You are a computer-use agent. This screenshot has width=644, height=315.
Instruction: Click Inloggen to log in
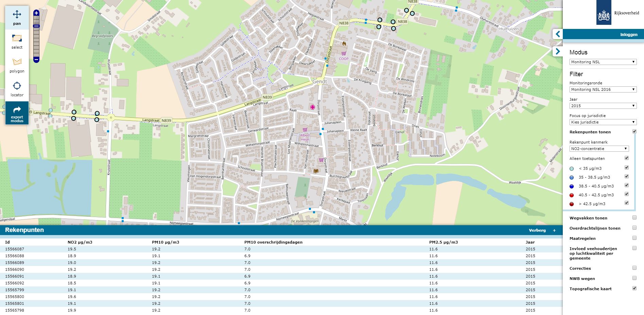[629, 35]
